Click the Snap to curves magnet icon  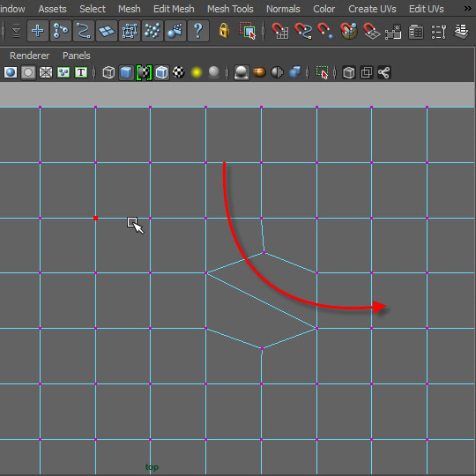coord(302,31)
